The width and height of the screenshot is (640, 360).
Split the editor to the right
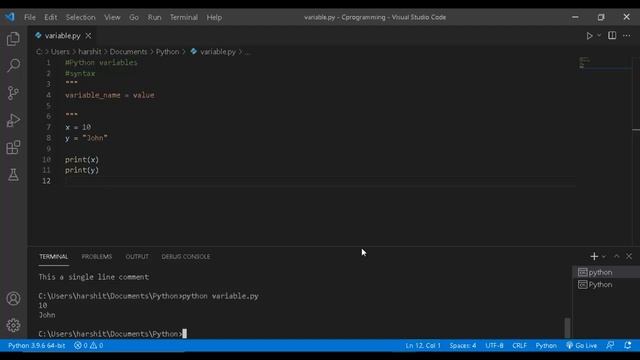tap(612, 36)
